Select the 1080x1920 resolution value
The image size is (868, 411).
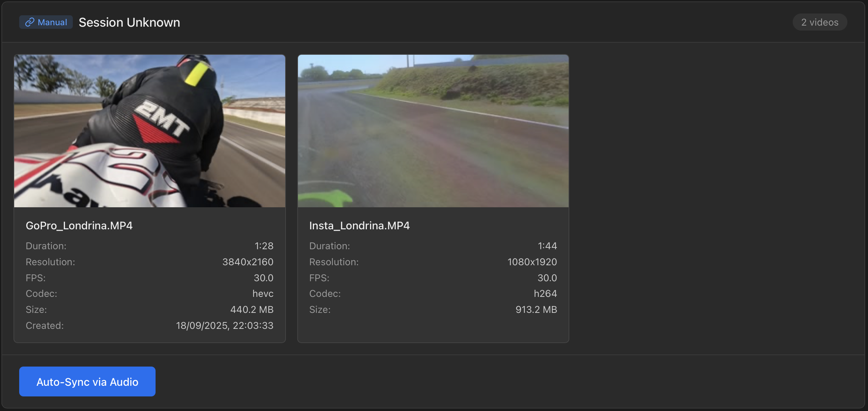tap(532, 262)
